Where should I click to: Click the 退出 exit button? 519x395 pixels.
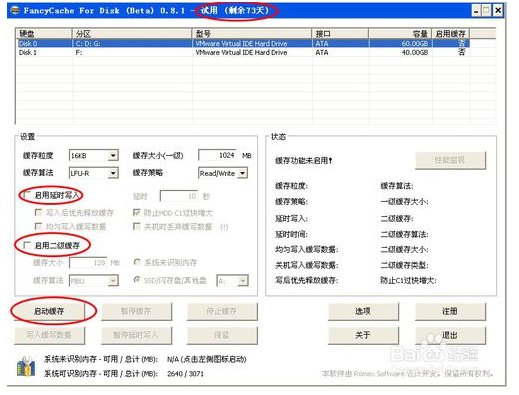(x=450, y=335)
